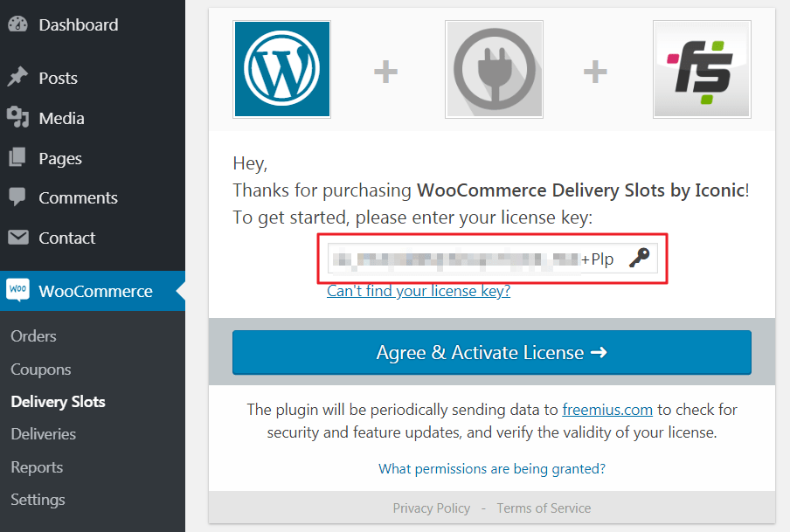Click the WooCommerce logo icon

pos(17,291)
